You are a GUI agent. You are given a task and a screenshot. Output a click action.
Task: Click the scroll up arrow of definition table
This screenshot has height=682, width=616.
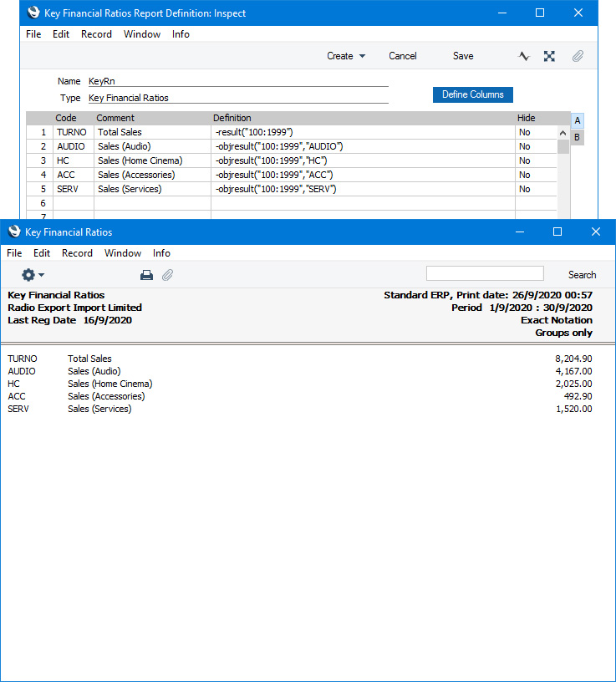563,133
